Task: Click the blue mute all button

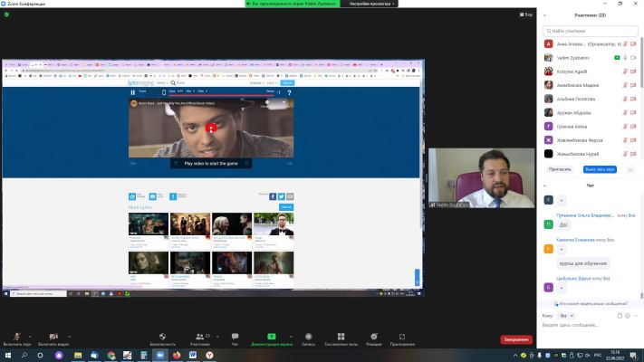Action: [600, 169]
